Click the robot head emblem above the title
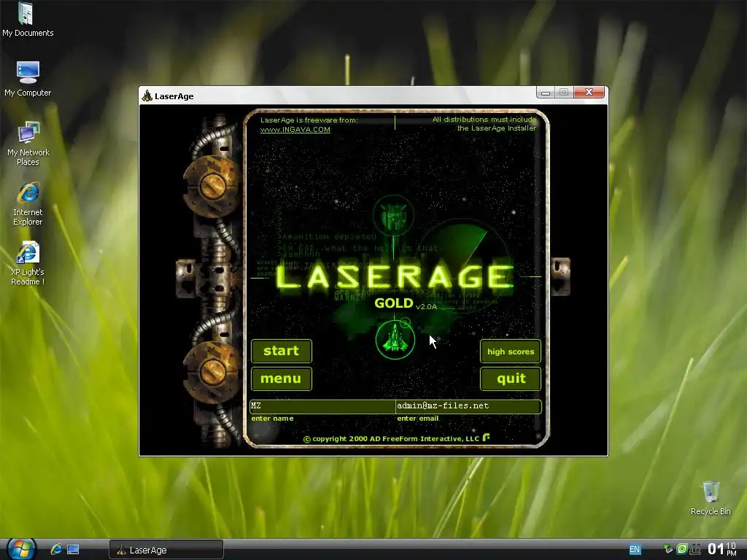The width and height of the screenshot is (747, 560). (x=393, y=216)
